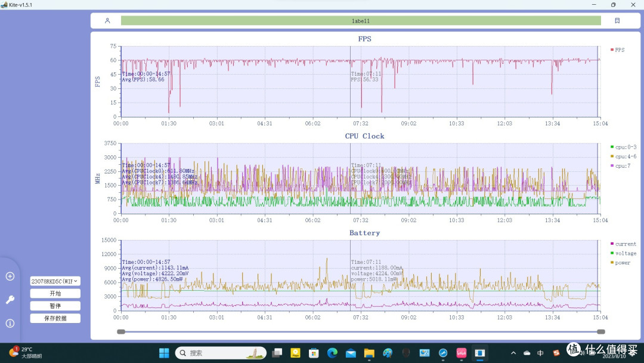Click the taskbar search box
The image size is (644, 363).
[x=221, y=353]
